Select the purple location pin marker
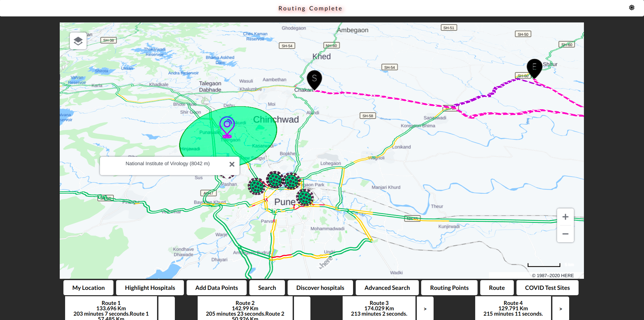This screenshot has width=644, height=320. pos(227,127)
